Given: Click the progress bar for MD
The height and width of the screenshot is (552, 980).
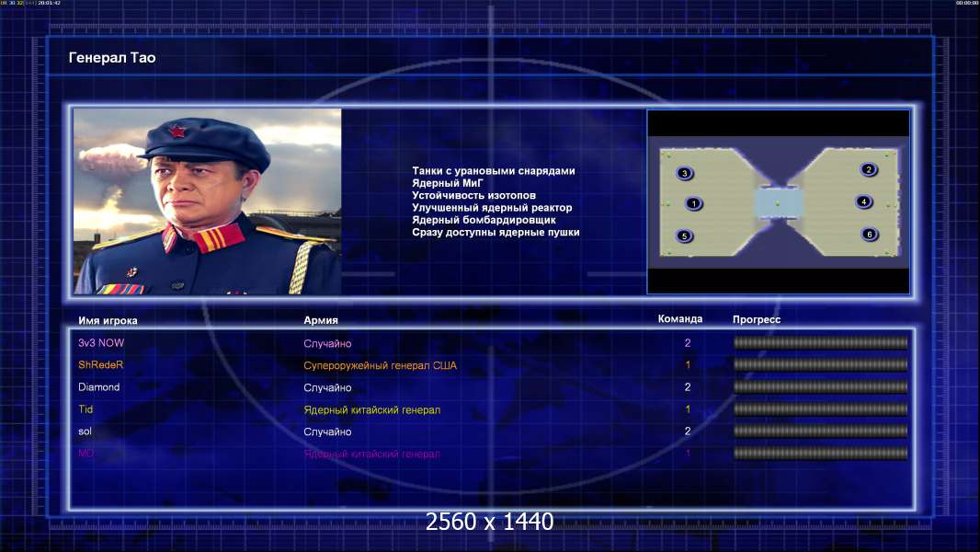Looking at the screenshot, I should coord(821,453).
